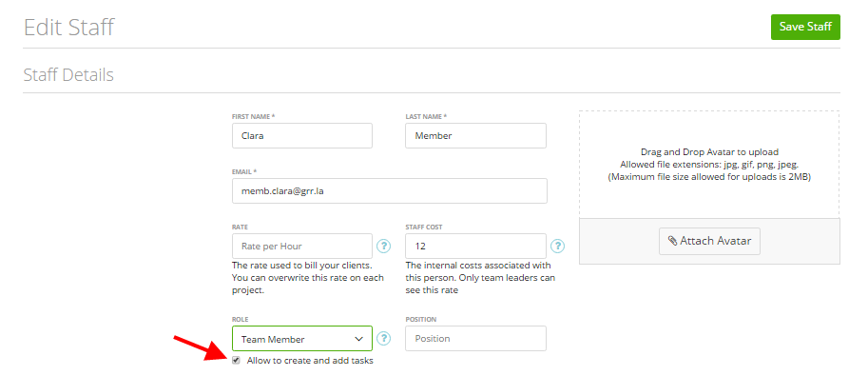Screen dimensions: 868x376
Task: Click the Position input field
Action: (475, 338)
